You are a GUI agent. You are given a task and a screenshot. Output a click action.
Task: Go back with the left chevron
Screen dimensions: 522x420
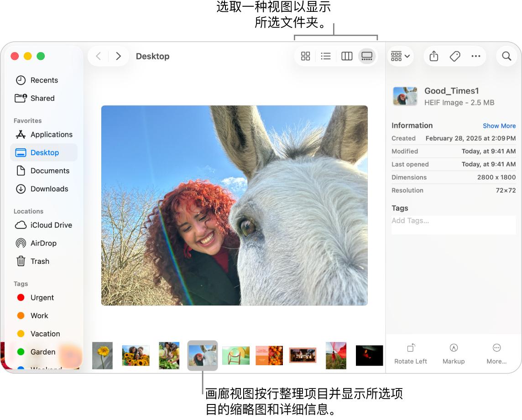pyautogui.click(x=98, y=56)
